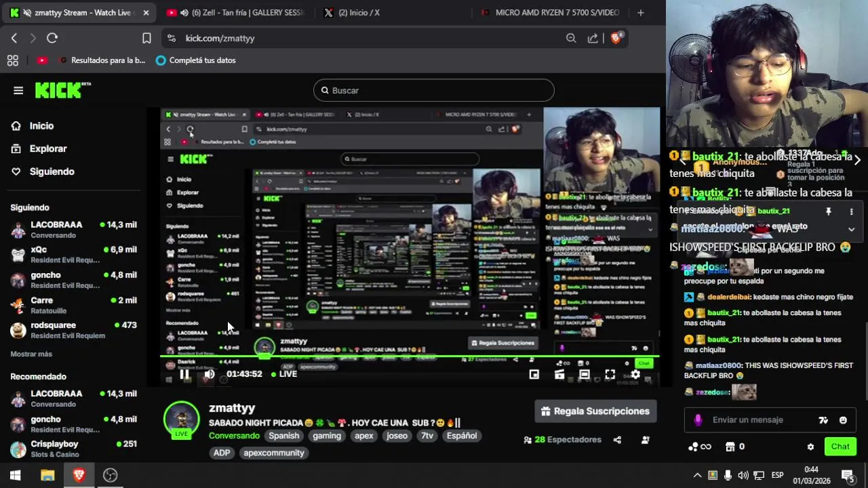
Task: Switch to Zell Tan fría YouTube tab
Action: 237,13
